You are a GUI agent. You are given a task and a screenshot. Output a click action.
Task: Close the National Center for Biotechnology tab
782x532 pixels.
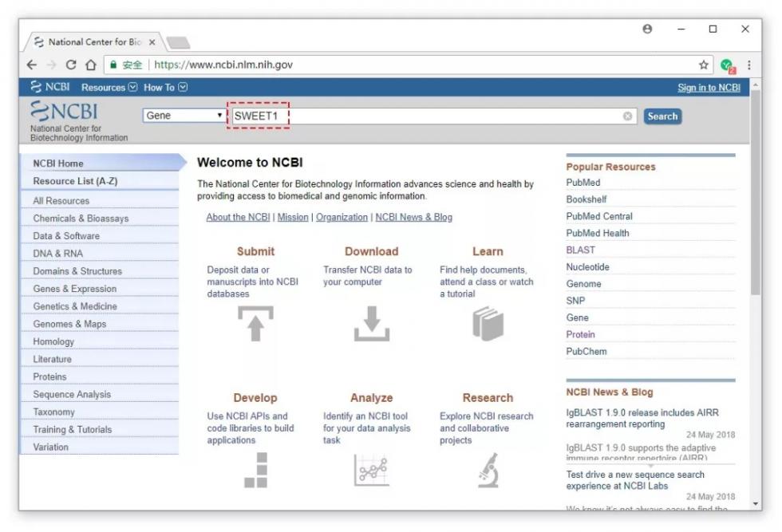pos(152,42)
